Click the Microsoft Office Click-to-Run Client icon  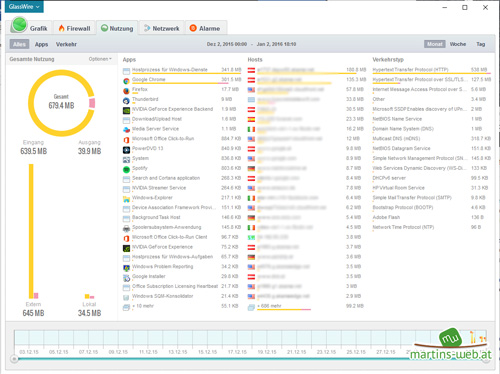[x=126, y=238]
